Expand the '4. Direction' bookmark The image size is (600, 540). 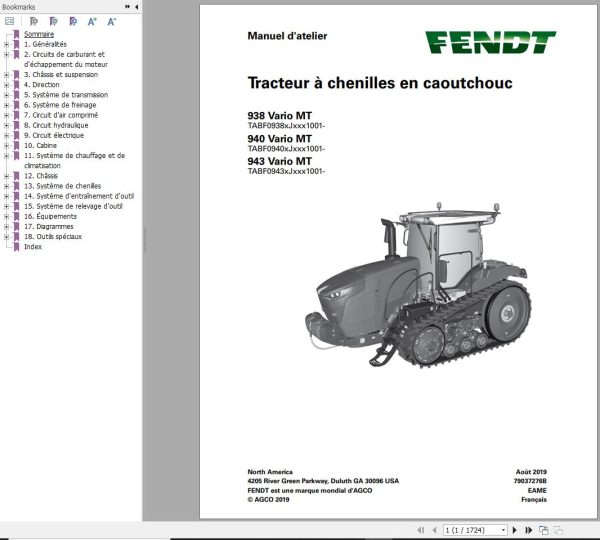tap(6, 85)
